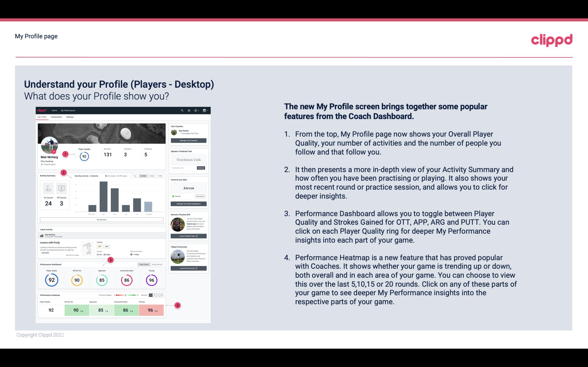Select the Arccos data integration icon
This screenshot has width=588, height=367.
click(173, 196)
